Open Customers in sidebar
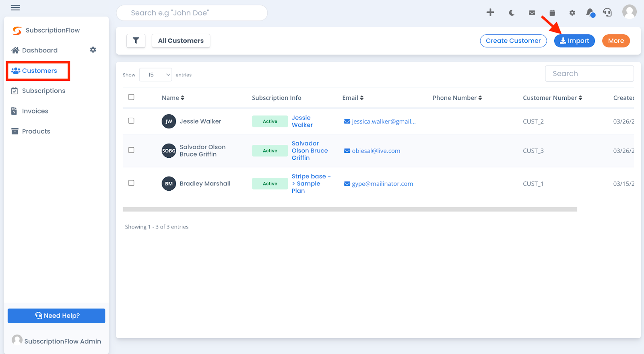644x354 pixels. pos(35,71)
